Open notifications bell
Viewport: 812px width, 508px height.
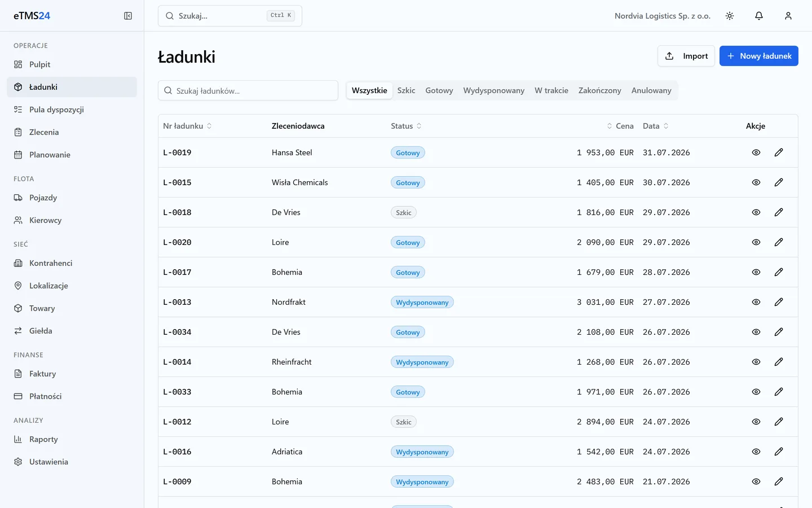pos(759,16)
